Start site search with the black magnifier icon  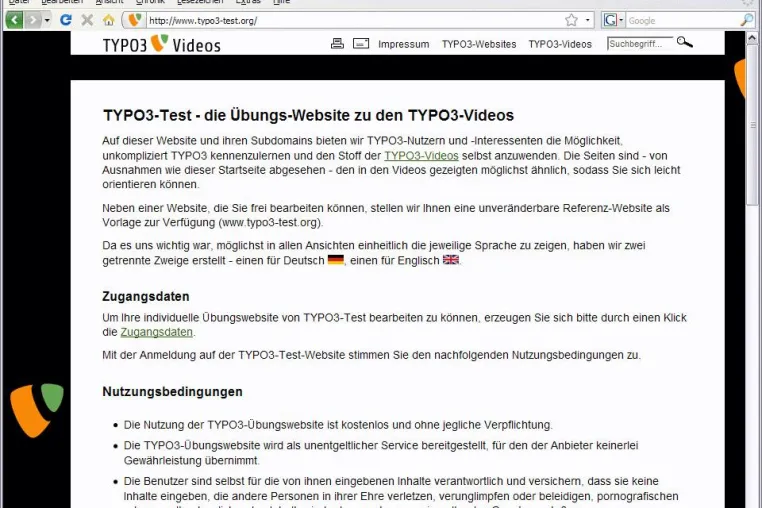tap(685, 42)
